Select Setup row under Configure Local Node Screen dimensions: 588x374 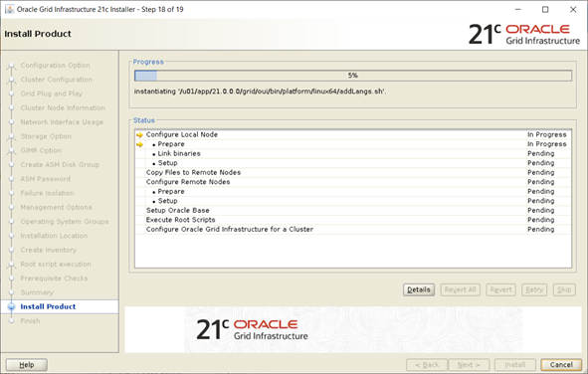[353, 163]
